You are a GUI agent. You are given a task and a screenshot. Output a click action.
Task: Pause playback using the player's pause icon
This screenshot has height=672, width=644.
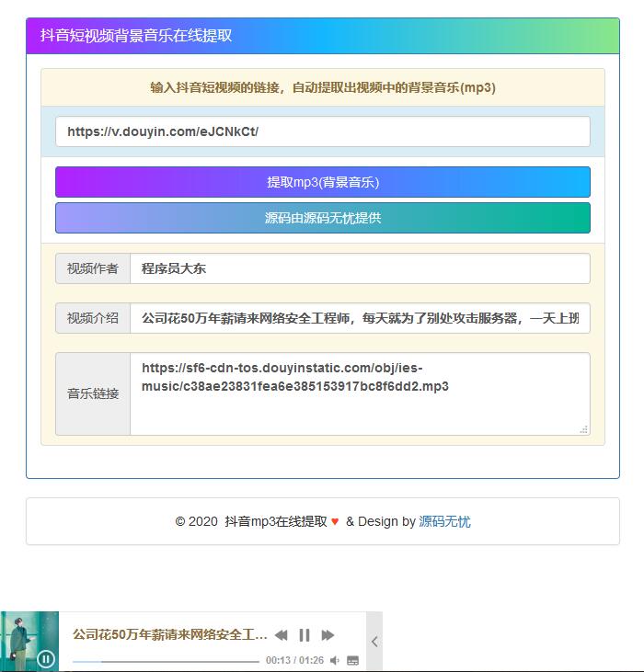click(305, 635)
